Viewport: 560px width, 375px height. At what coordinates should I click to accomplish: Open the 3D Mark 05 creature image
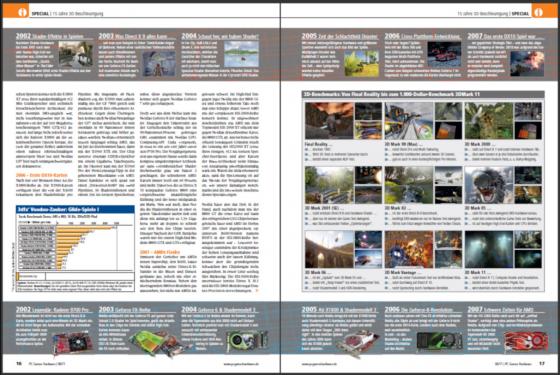coord(489,185)
